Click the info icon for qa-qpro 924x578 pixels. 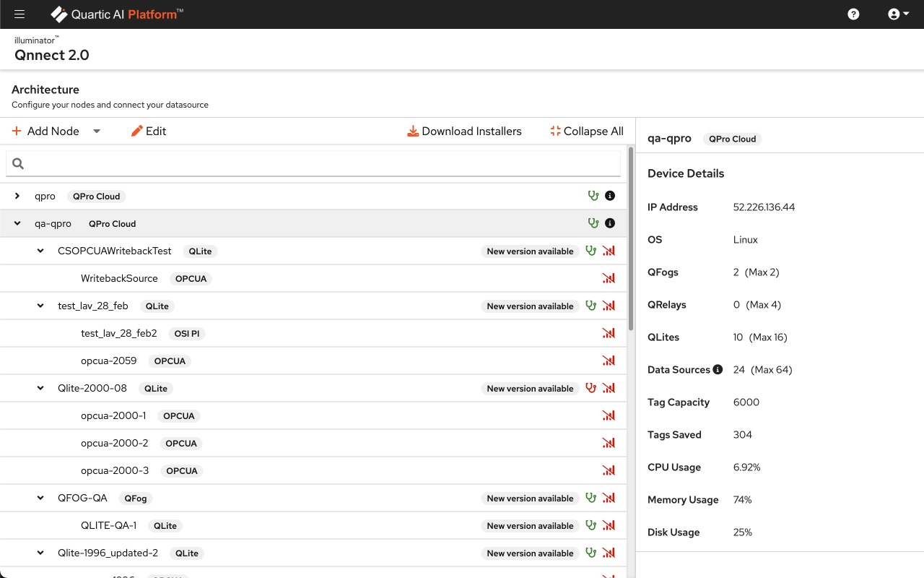tap(610, 223)
